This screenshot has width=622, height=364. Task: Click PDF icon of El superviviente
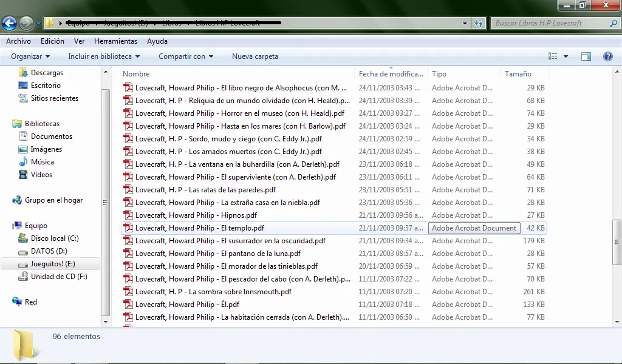coord(128,177)
